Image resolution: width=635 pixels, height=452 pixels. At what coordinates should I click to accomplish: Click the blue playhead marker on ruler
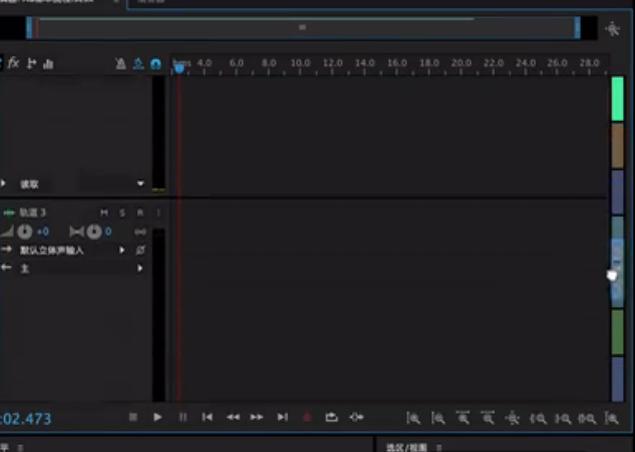click(x=179, y=69)
